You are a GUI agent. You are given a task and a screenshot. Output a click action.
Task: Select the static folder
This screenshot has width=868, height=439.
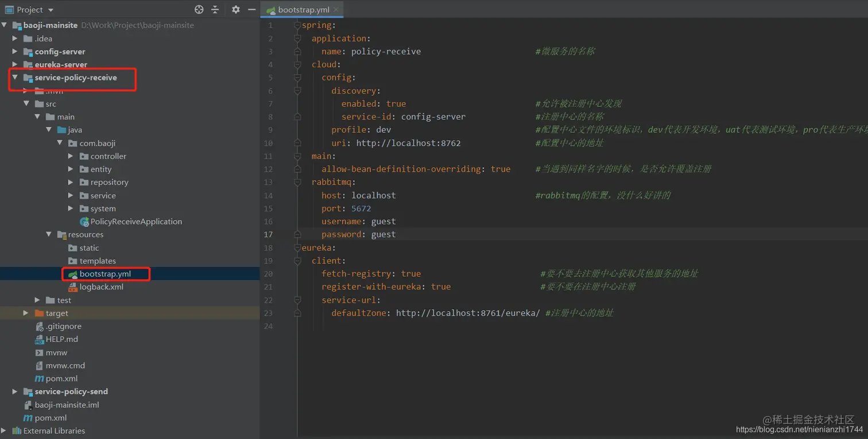click(x=90, y=248)
